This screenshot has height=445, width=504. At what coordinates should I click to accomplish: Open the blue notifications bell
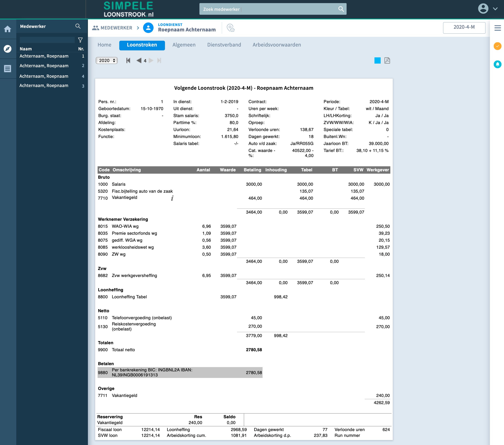click(497, 64)
